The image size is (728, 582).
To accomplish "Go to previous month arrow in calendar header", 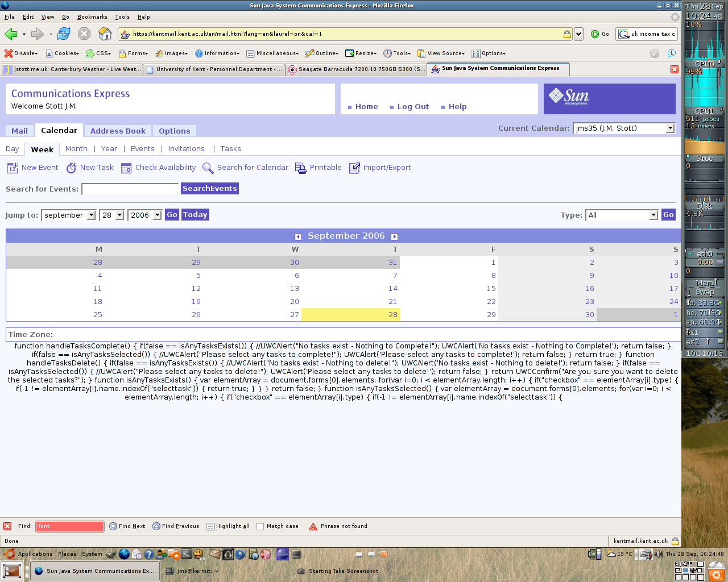I will click(x=298, y=236).
